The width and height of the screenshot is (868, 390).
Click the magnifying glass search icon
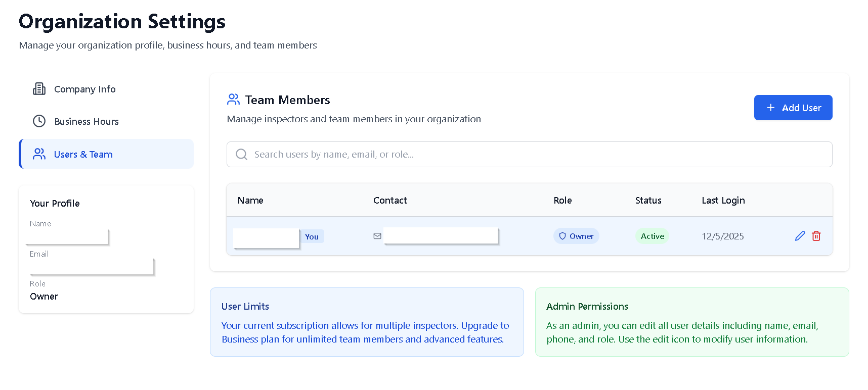[241, 154]
